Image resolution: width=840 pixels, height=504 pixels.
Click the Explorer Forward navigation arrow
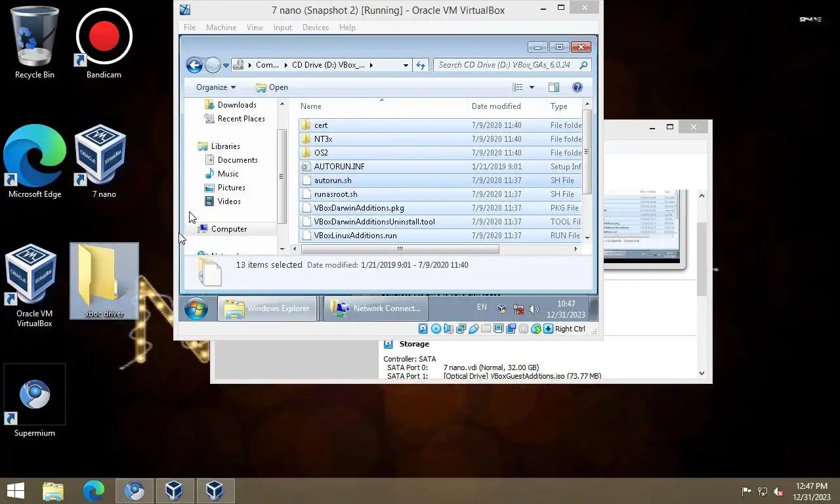point(213,65)
